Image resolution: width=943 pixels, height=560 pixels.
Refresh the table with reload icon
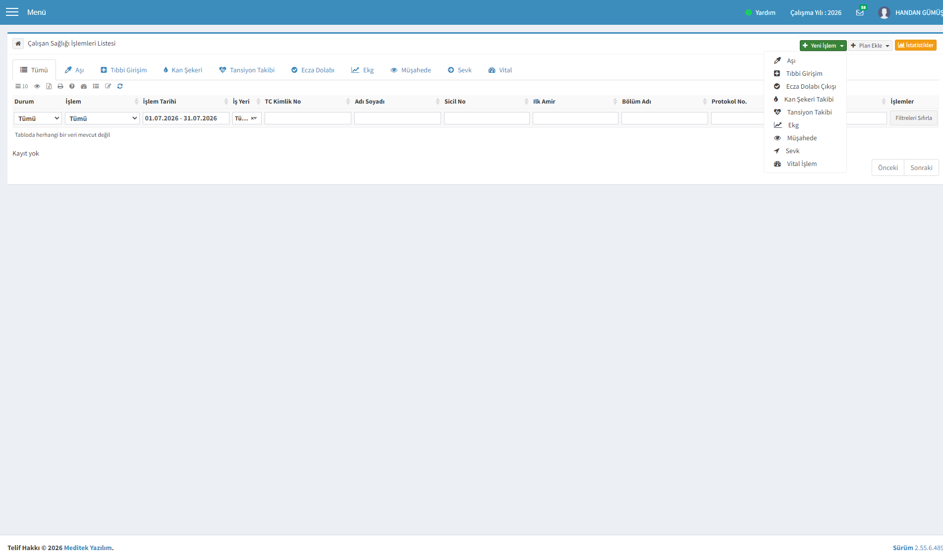(x=120, y=86)
